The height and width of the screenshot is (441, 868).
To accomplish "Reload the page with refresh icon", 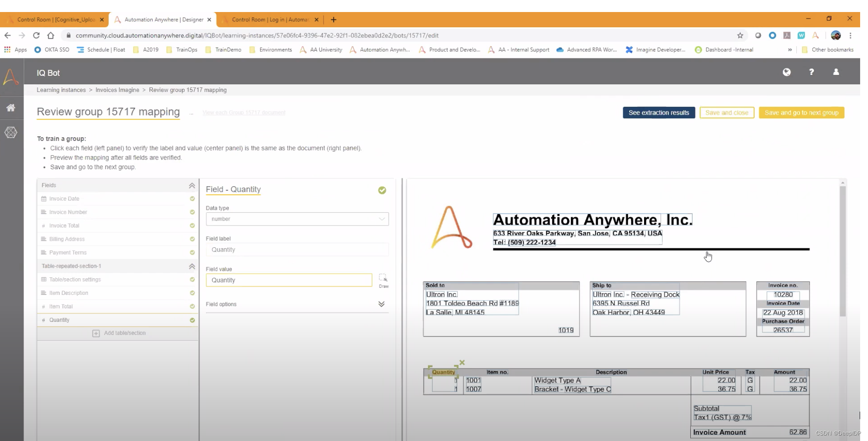I will tap(36, 35).
